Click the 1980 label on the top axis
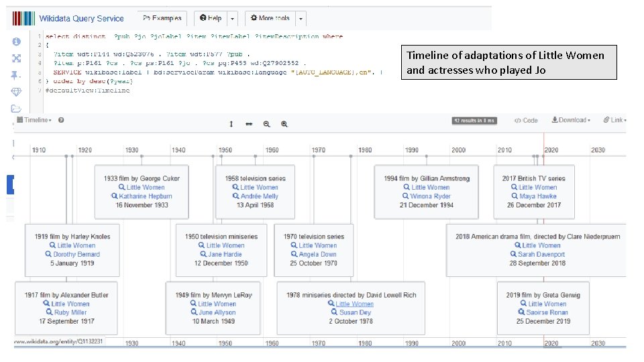Viewport: 644px width, 362px height. 365,150
